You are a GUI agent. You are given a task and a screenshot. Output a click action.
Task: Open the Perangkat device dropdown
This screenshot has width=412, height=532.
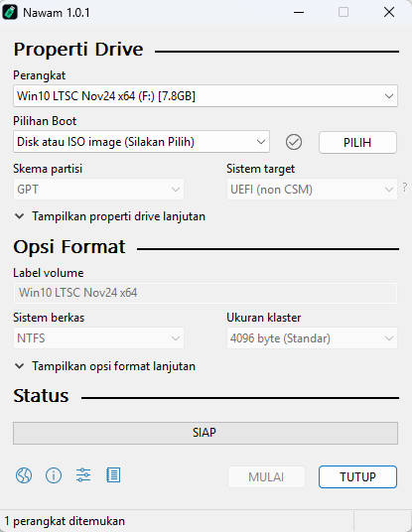click(206, 96)
